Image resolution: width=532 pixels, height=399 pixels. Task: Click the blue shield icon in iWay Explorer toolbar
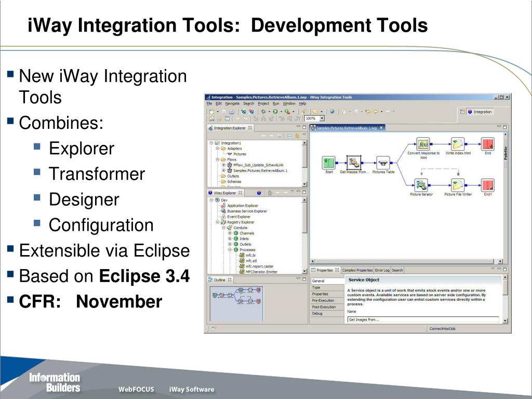tap(259, 193)
